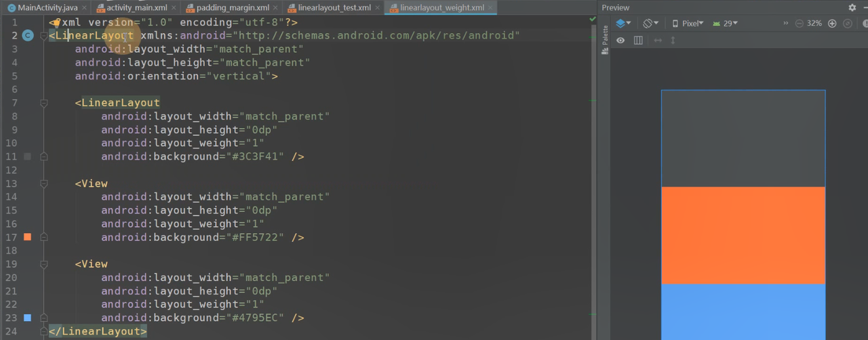Select the gray block in the preview
This screenshot has height=340, width=868.
tap(743, 138)
